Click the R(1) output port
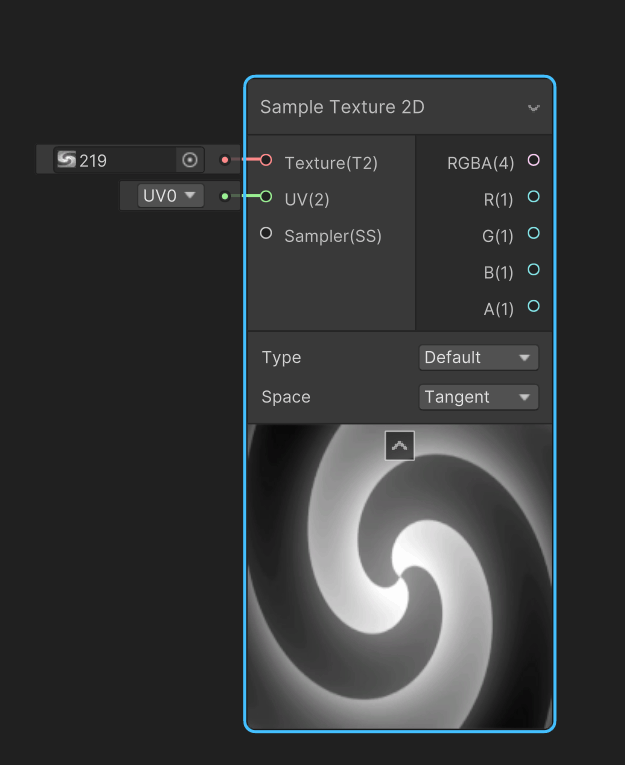The image size is (625, 765). click(x=534, y=196)
